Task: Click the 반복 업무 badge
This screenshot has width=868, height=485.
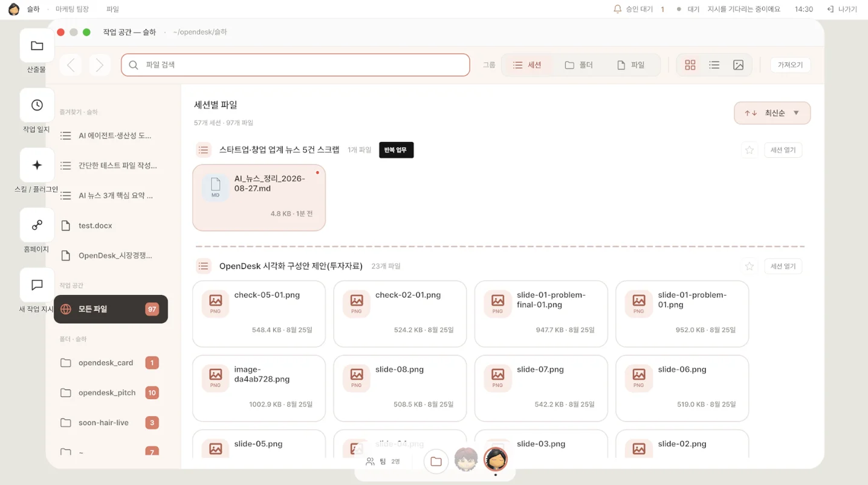Action: click(396, 150)
